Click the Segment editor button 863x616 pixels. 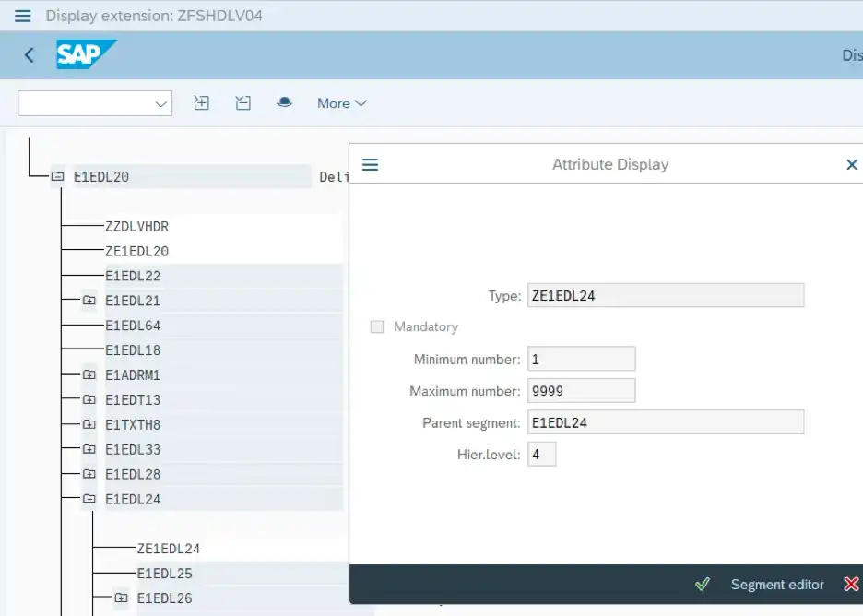pyautogui.click(x=777, y=585)
